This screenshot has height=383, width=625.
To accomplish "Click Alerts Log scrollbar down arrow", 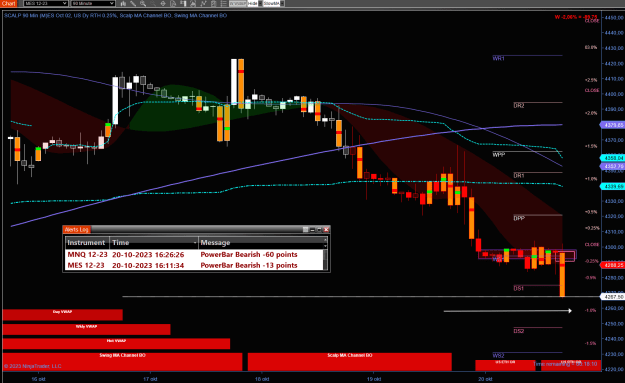I will (325, 246).
